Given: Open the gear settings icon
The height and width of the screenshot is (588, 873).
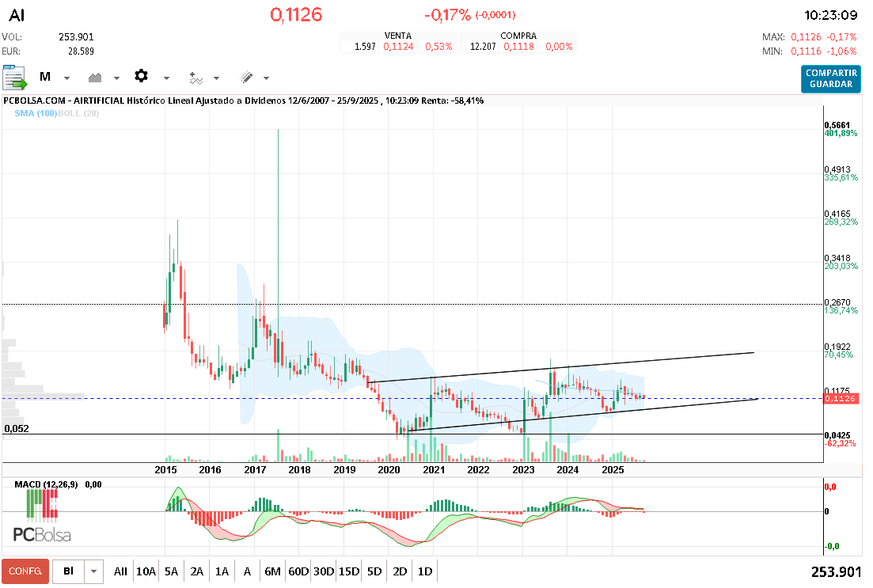Looking at the screenshot, I should pos(142,77).
